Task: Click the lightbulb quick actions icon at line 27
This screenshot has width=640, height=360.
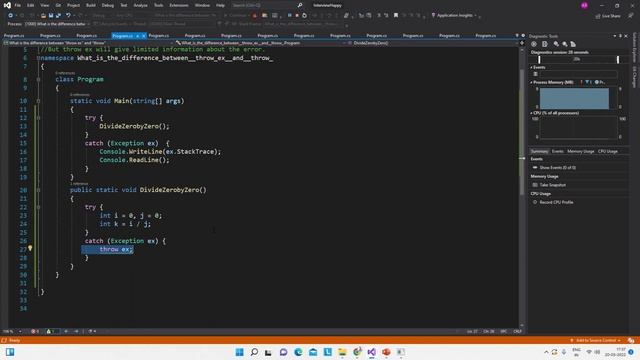Action: (30, 248)
